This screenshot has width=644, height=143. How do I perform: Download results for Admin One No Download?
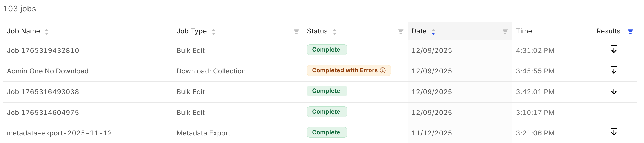coord(614,70)
